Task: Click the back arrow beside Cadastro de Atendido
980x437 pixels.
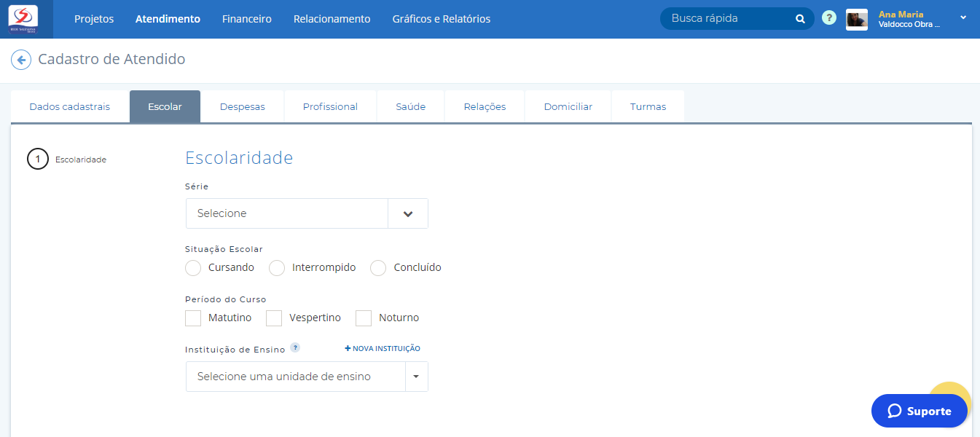Action: pyautogui.click(x=21, y=60)
